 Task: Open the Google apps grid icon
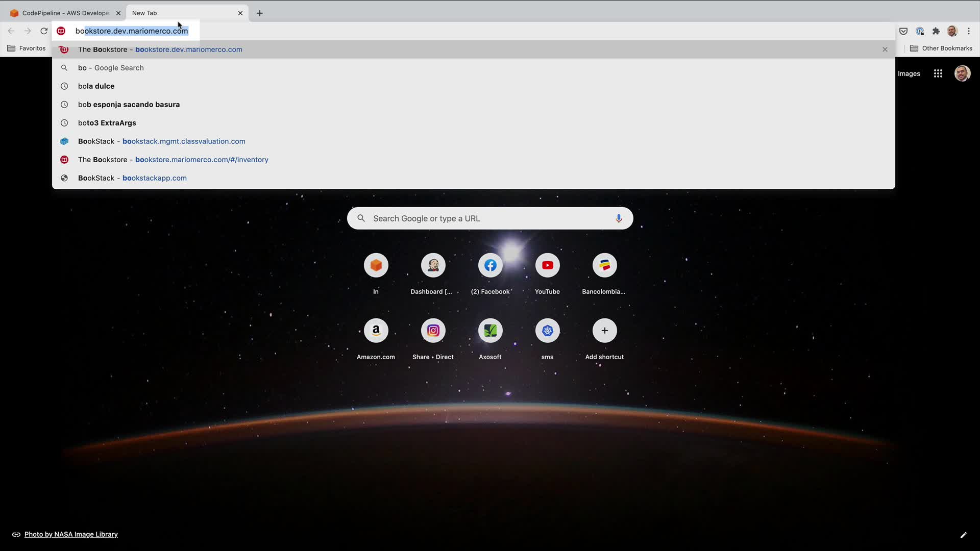[938, 73]
